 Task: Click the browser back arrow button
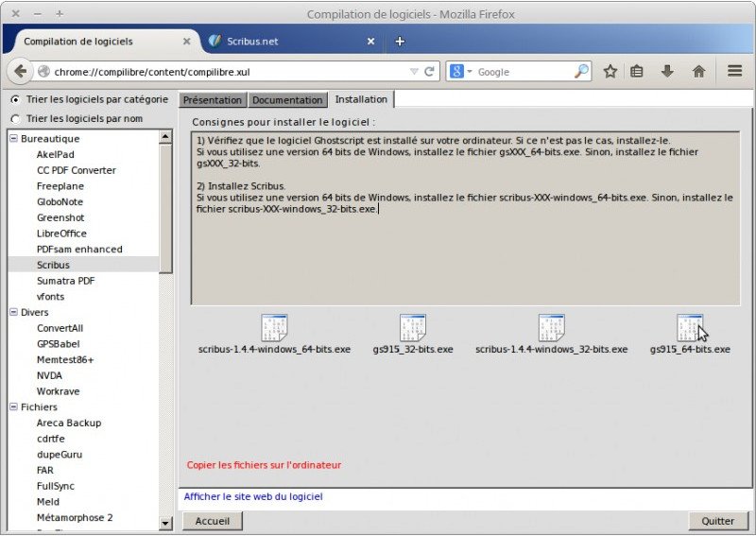20,72
